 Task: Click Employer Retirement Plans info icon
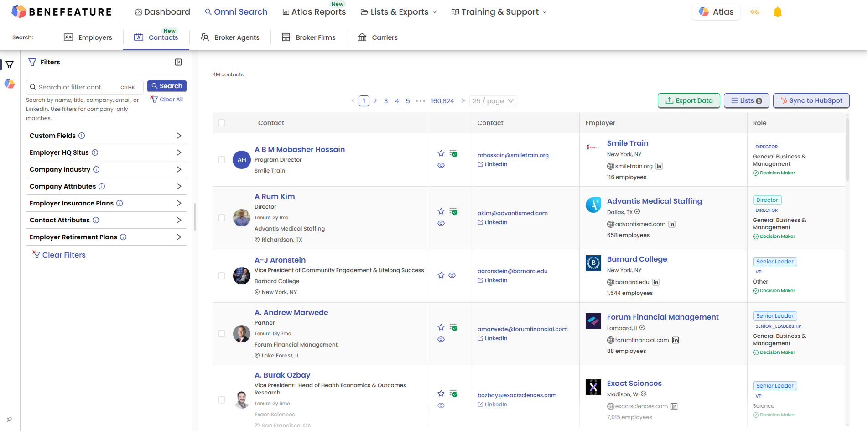click(123, 237)
